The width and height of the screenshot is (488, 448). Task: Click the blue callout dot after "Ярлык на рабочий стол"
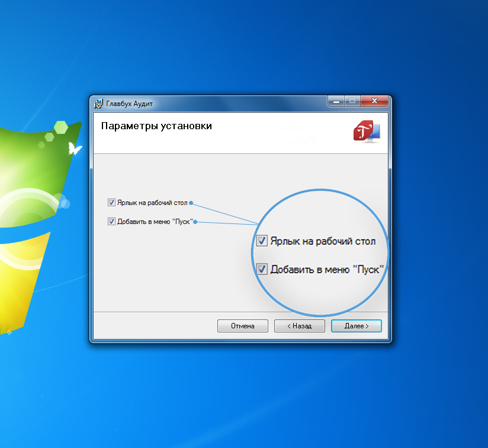[x=191, y=203]
